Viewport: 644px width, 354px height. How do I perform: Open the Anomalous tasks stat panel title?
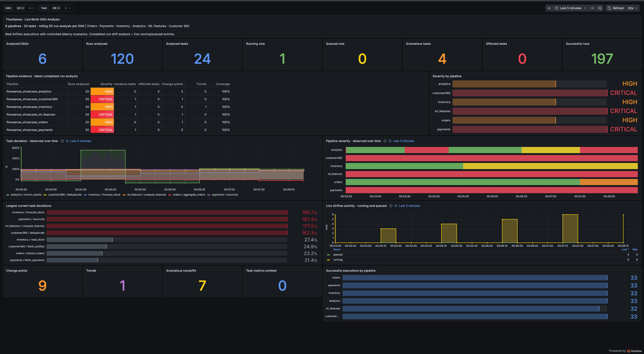418,44
